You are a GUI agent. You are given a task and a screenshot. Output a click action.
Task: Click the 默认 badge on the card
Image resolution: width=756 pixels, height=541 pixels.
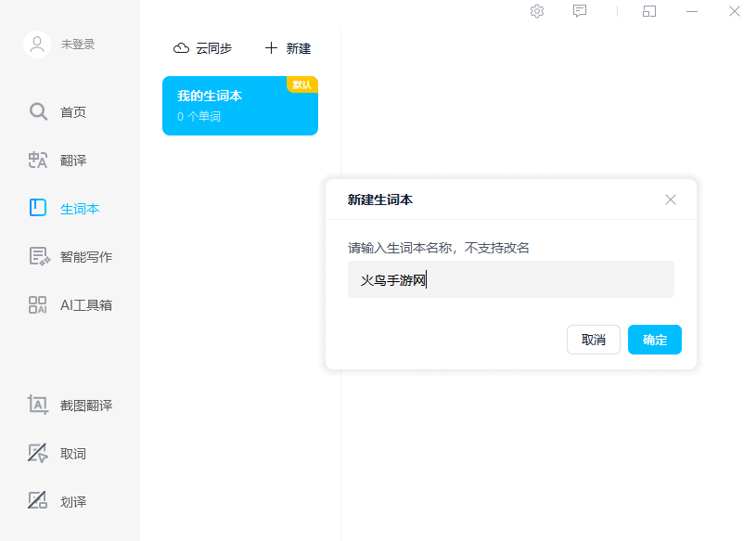point(302,84)
